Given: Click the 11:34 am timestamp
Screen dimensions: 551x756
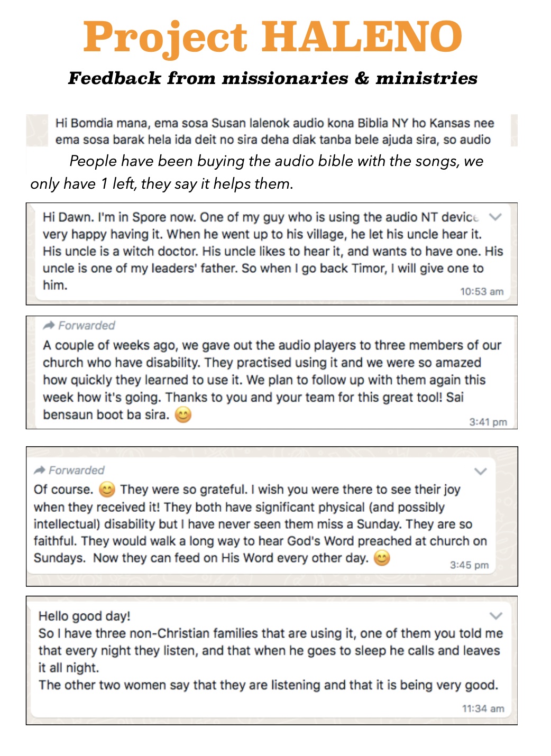Looking at the screenshot, I should (483, 708).
